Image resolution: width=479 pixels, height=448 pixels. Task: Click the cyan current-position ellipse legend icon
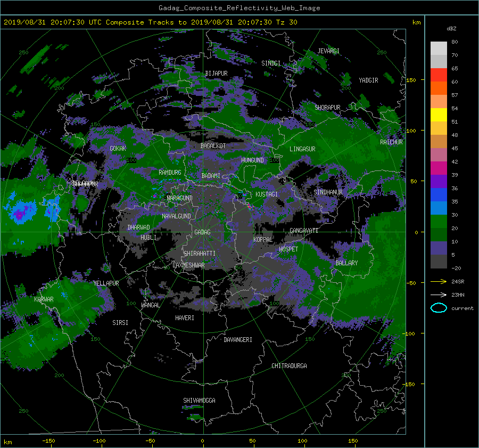pos(439,308)
